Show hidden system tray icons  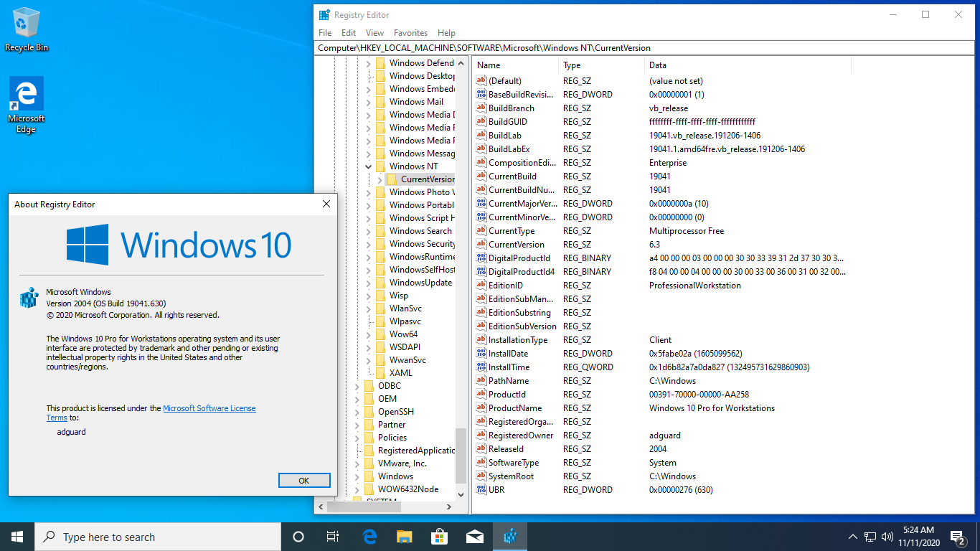pos(852,537)
